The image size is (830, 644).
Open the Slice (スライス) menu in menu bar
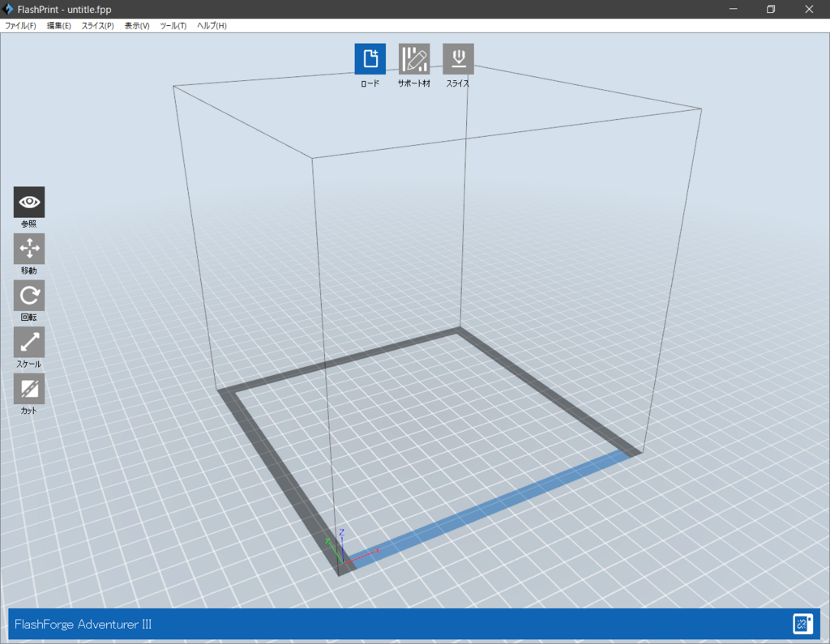97,25
